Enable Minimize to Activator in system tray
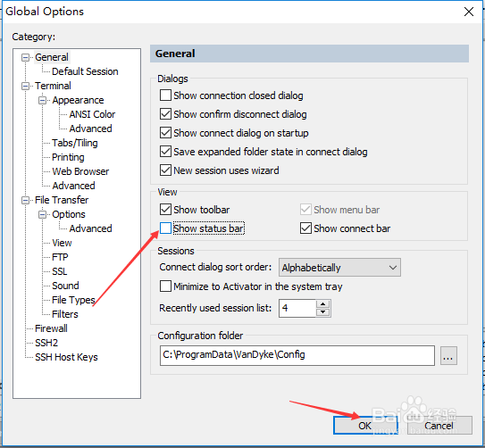This screenshot has width=485, height=448. pyautogui.click(x=165, y=286)
